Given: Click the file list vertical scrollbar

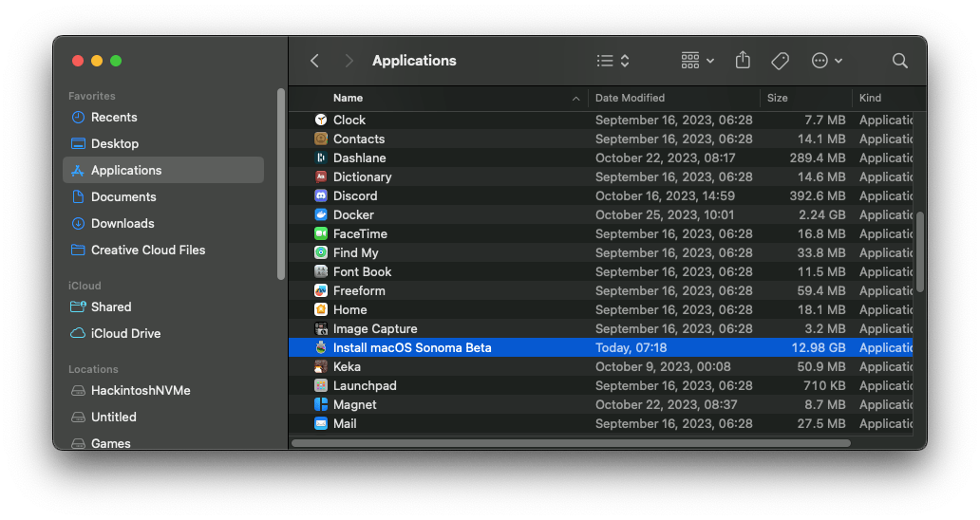Looking at the screenshot, I should coord(920,251).
